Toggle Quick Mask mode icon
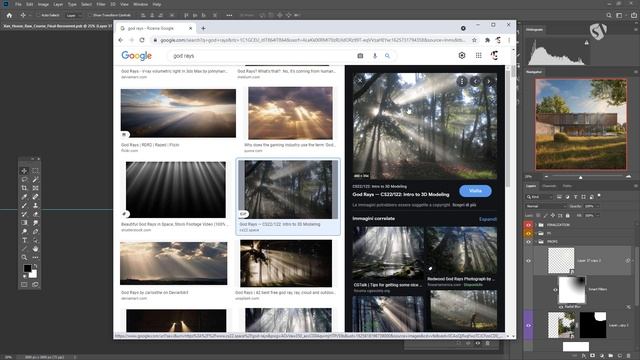Screen dimensions: 640x360 coord(24,284)
